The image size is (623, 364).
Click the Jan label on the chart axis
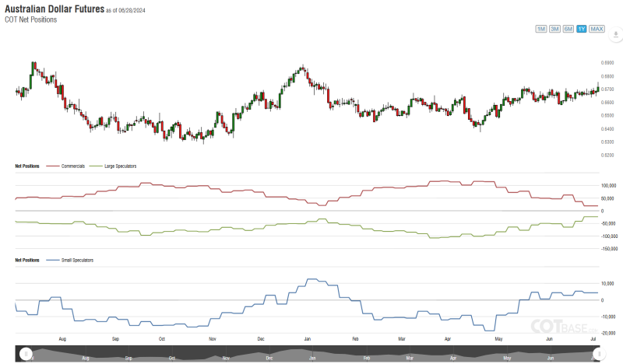tap(308, 340)
